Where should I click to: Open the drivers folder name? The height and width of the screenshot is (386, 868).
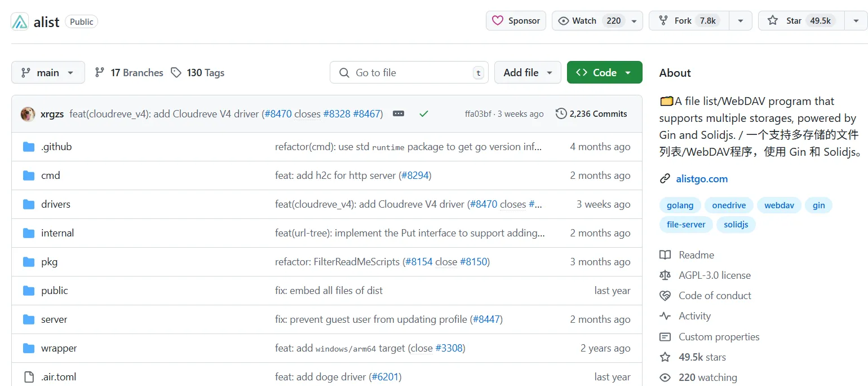[x=56, y=204]
